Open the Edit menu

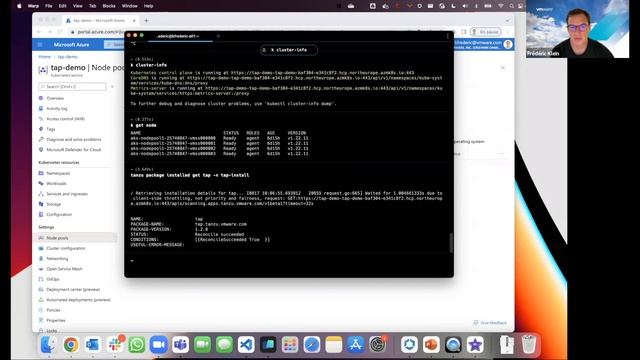(62, 6)
